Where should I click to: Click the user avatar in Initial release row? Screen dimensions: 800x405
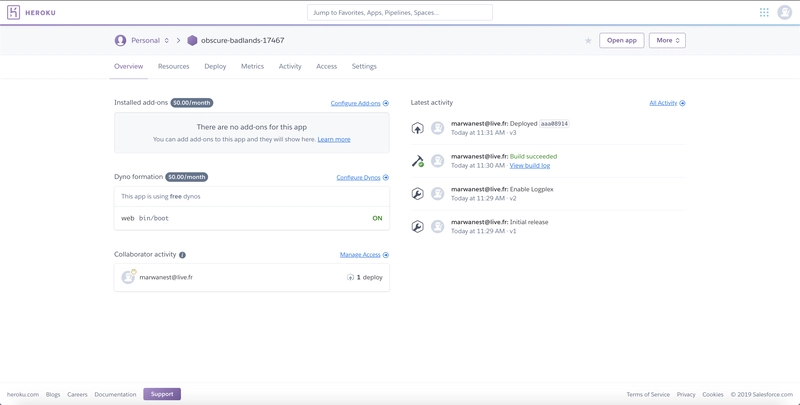pyautogui.click(x=437, y=226)
